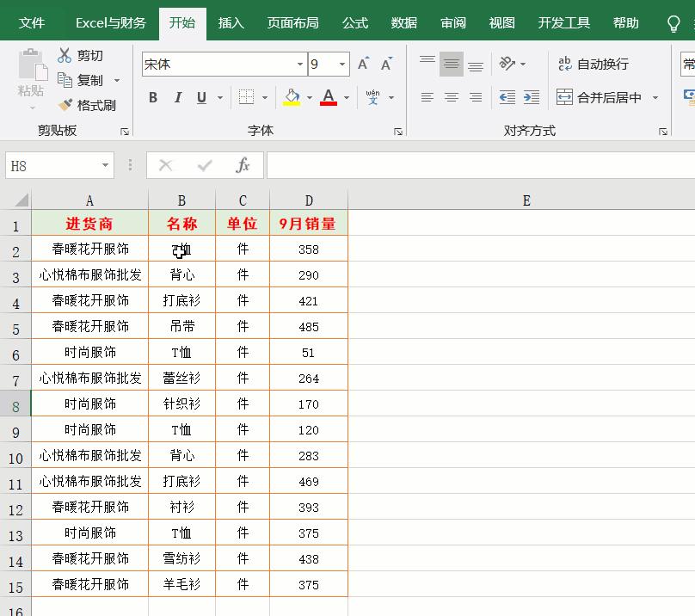Screen dimensions: 695x616
Task: Expand the Copy options arrow
Action: click(x=117, y=80)
